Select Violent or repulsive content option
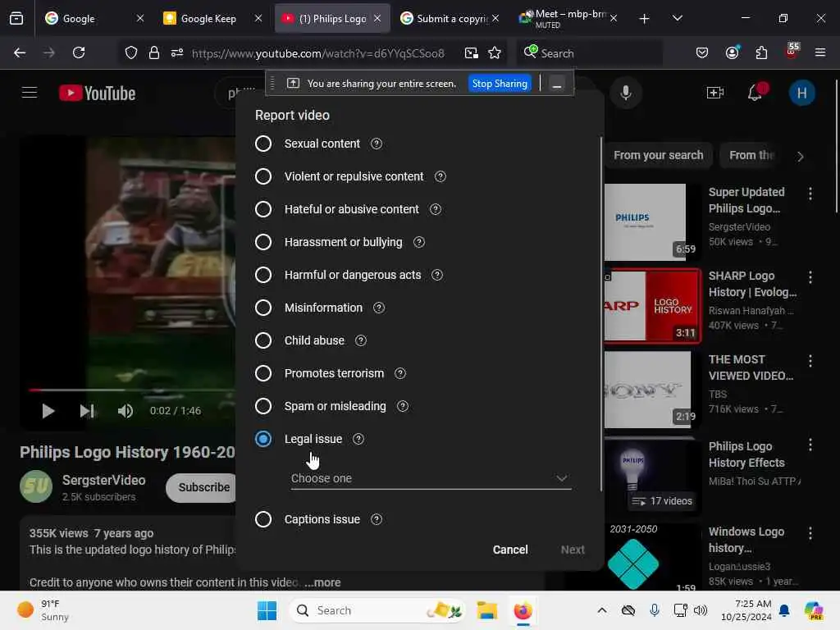Image resolution: width=840 pixels, height=630 pixels. [x=263, y=176]
